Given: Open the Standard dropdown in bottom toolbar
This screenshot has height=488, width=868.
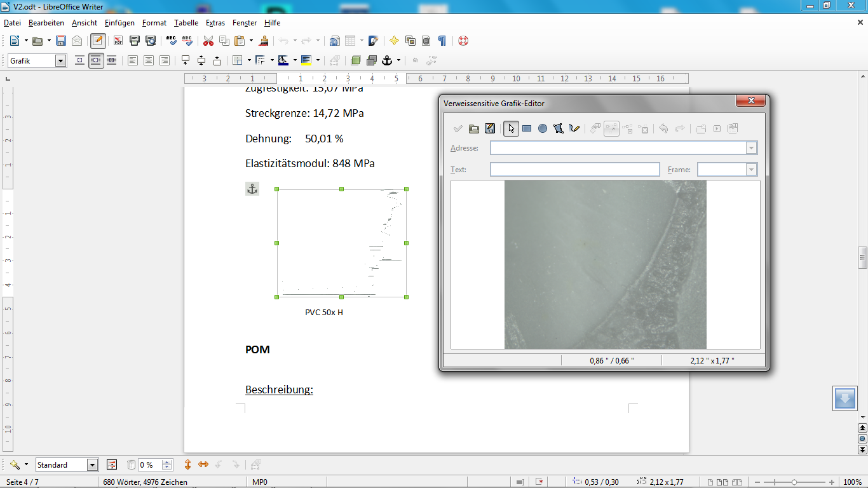Looking at the screenshot, I should pos(93,465).
